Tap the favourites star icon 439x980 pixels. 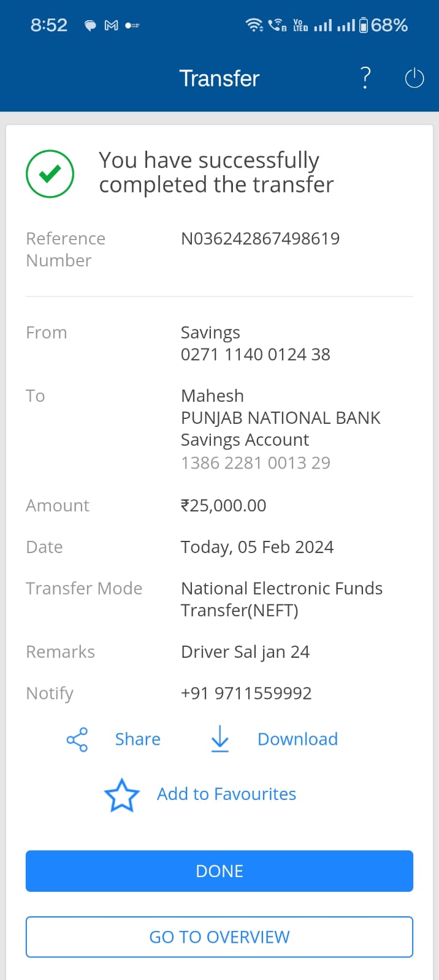122,795
